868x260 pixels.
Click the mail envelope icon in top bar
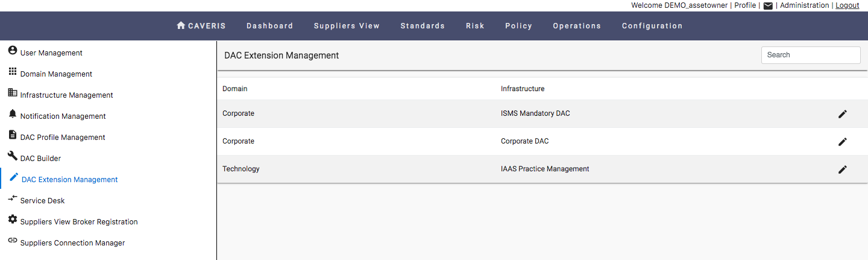click(768, 6)
